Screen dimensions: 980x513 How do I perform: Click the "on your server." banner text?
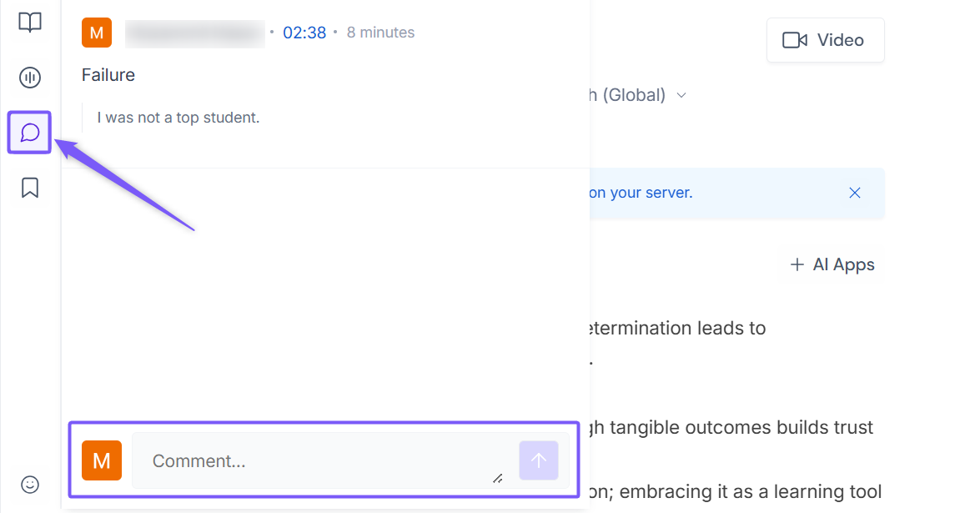click(x=641, y=193)
